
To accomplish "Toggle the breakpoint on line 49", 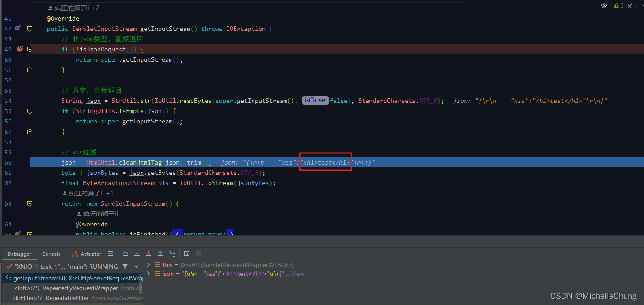I will pyautogui.click(x=19, y=49).
